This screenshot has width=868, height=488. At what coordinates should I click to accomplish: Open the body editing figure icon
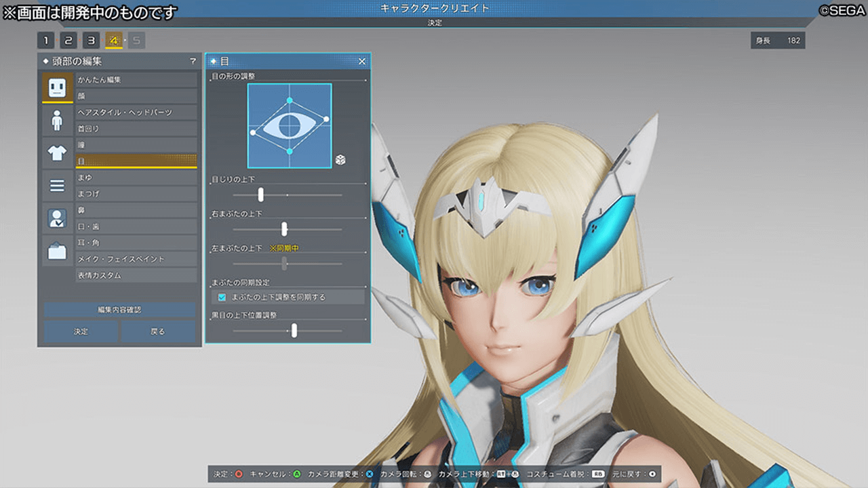click(57, 121)
